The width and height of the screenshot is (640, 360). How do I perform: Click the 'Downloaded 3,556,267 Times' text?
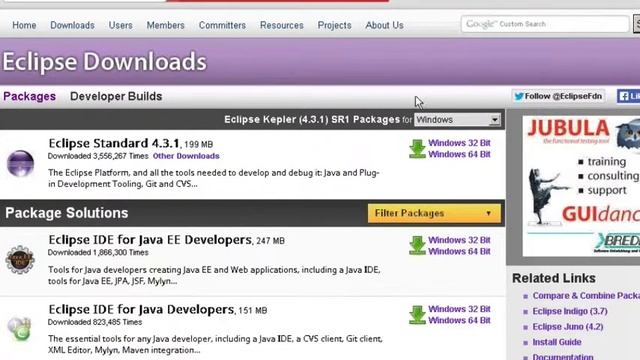(x=98, y=156)
